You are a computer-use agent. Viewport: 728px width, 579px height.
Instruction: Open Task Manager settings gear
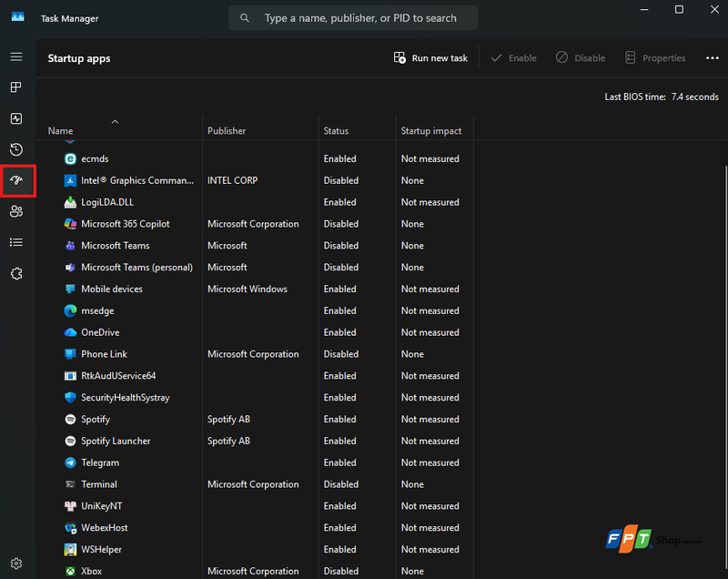16,564
